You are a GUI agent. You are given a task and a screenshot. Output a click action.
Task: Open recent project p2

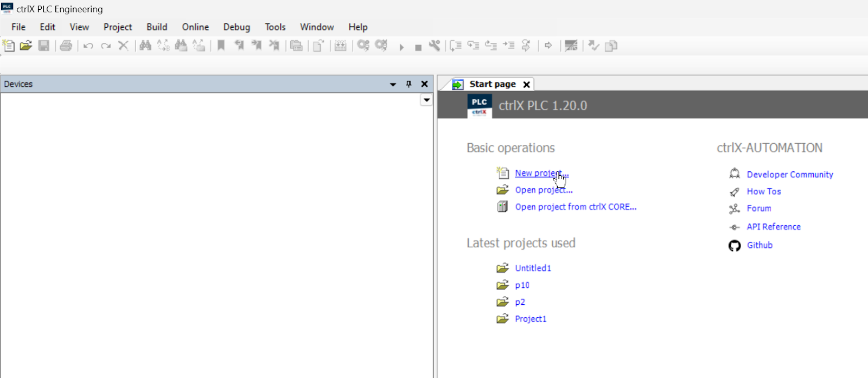(x=520, y=302)
